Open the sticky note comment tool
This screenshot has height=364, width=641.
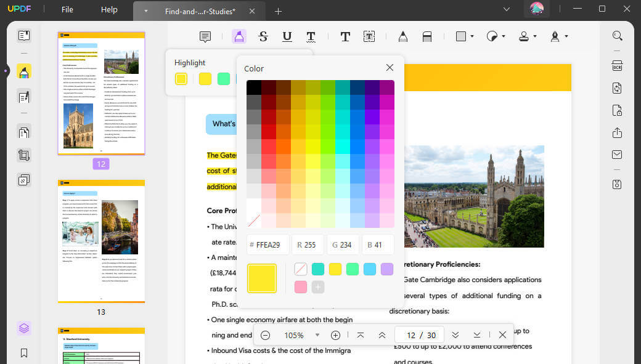pyautogui.click(x=205, y=36)
